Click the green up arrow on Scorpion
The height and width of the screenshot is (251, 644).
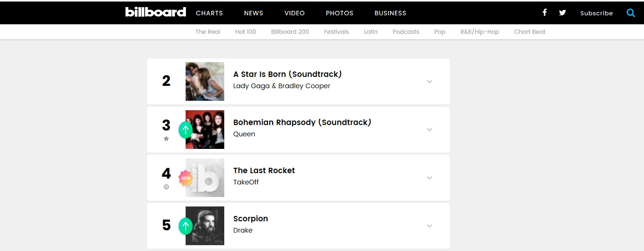tap(185, 226)
